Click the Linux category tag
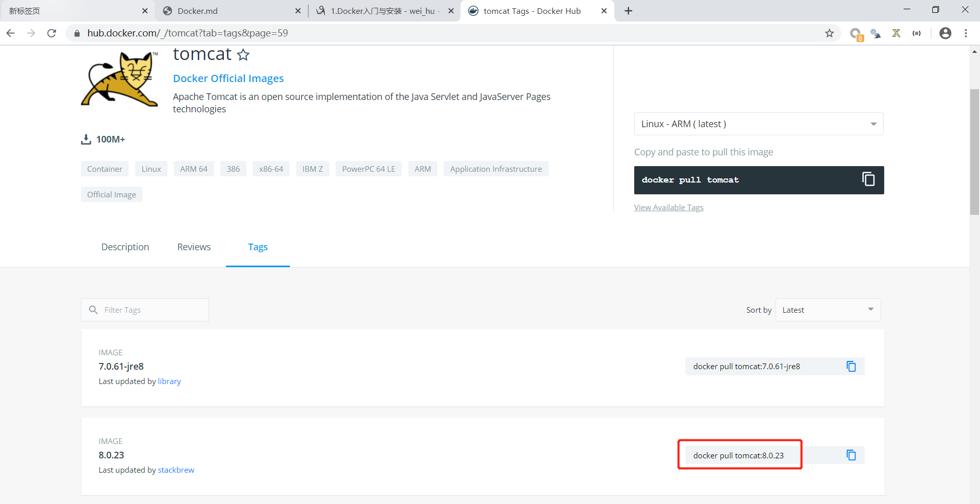 click(151, 169)
